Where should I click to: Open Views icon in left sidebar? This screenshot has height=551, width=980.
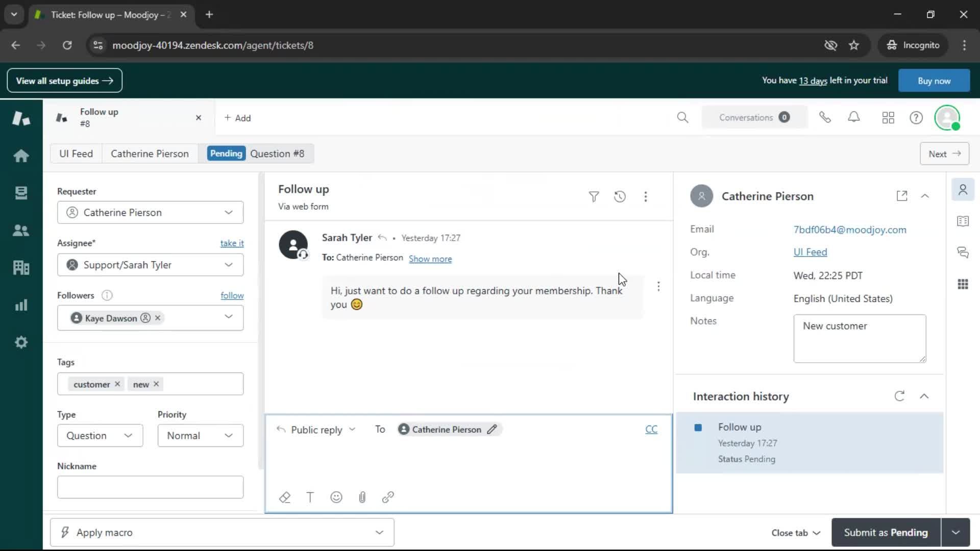[21, 193]
